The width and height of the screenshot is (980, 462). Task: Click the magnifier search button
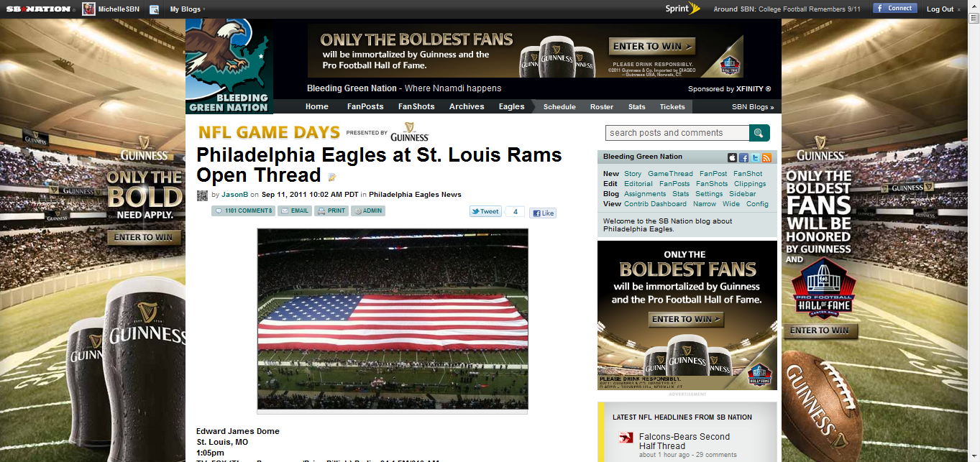[x=759, y=133]
